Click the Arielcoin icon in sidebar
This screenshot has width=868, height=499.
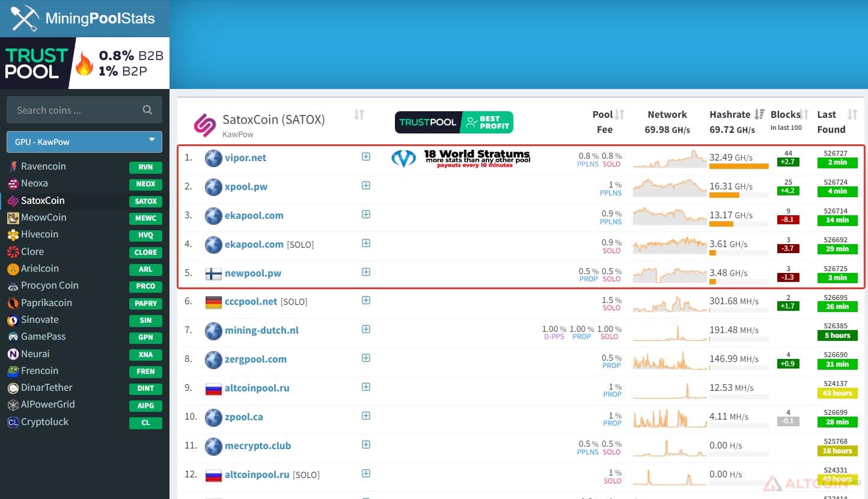(x=13, y=269)
